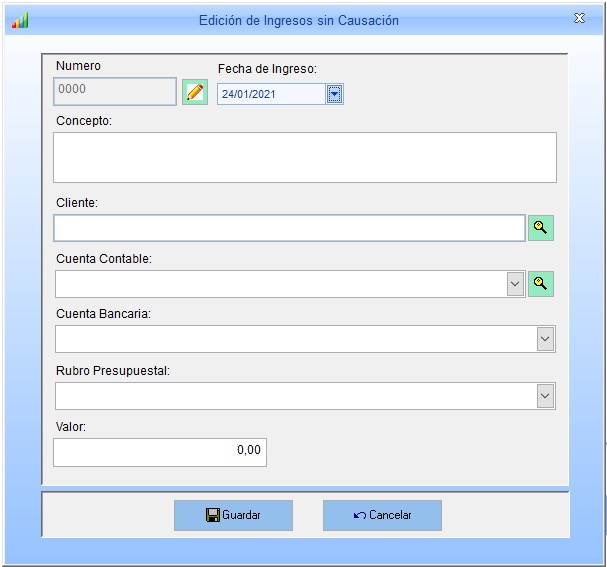Open client search with the Cliente magnifier

[x=540, y=228]
